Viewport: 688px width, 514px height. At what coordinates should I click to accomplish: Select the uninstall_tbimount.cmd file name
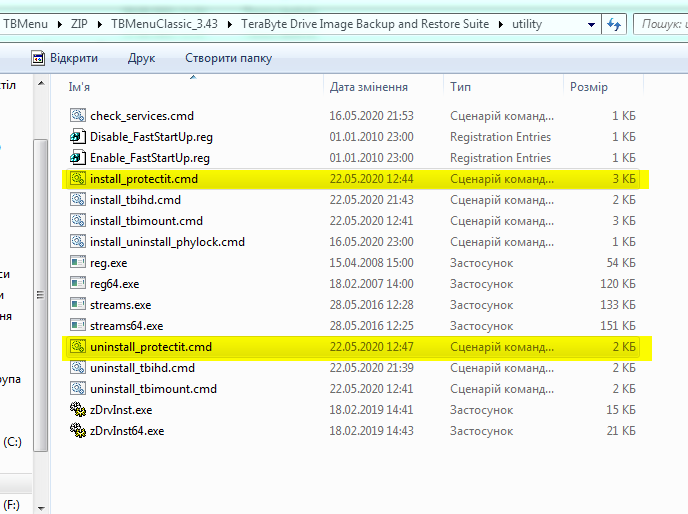153,389
